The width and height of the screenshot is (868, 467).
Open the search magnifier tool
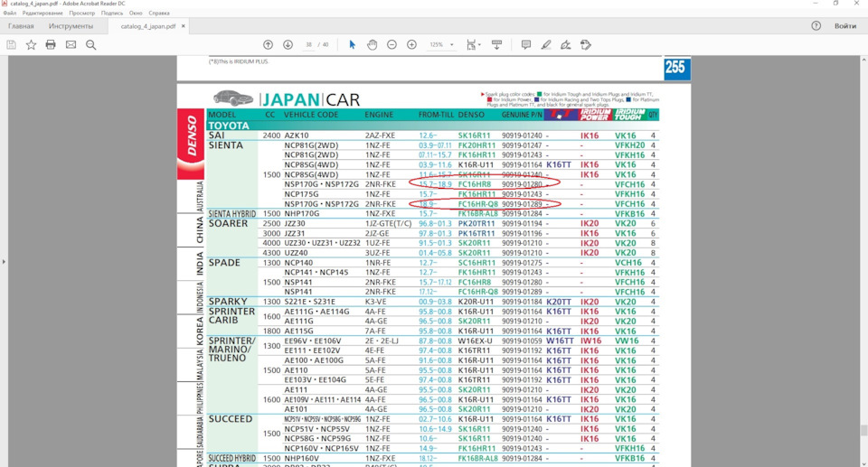[x=90, y=44]
